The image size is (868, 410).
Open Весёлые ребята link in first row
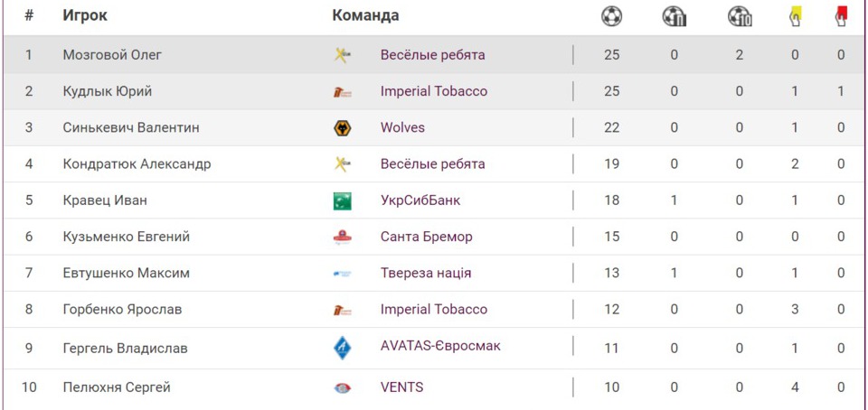432,55
